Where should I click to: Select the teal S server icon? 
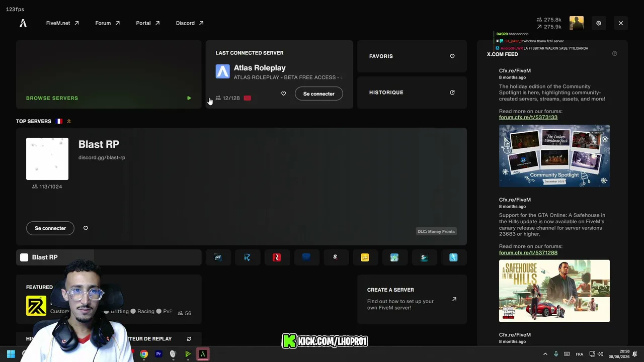(x=424, y=257)
